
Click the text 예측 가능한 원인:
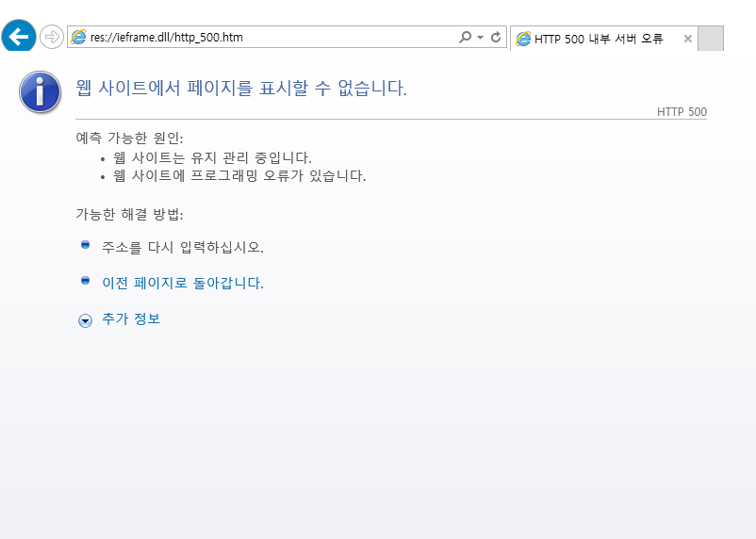coord(130,138)
